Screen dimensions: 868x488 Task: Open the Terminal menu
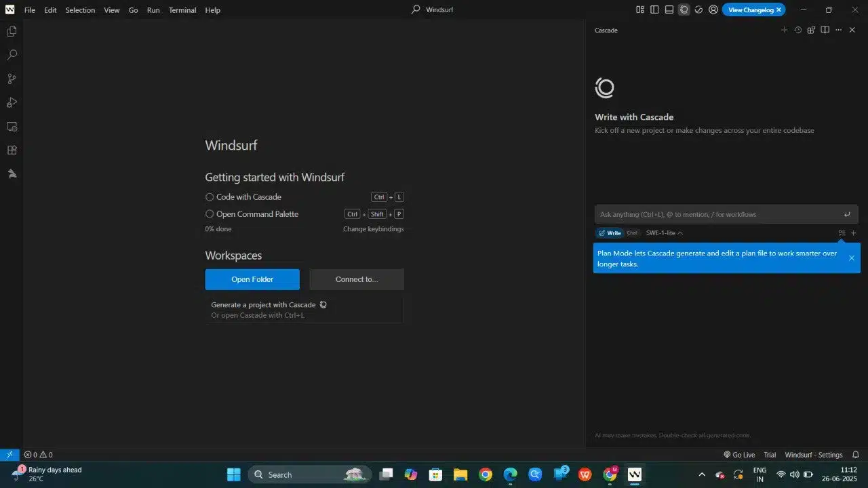182,10
